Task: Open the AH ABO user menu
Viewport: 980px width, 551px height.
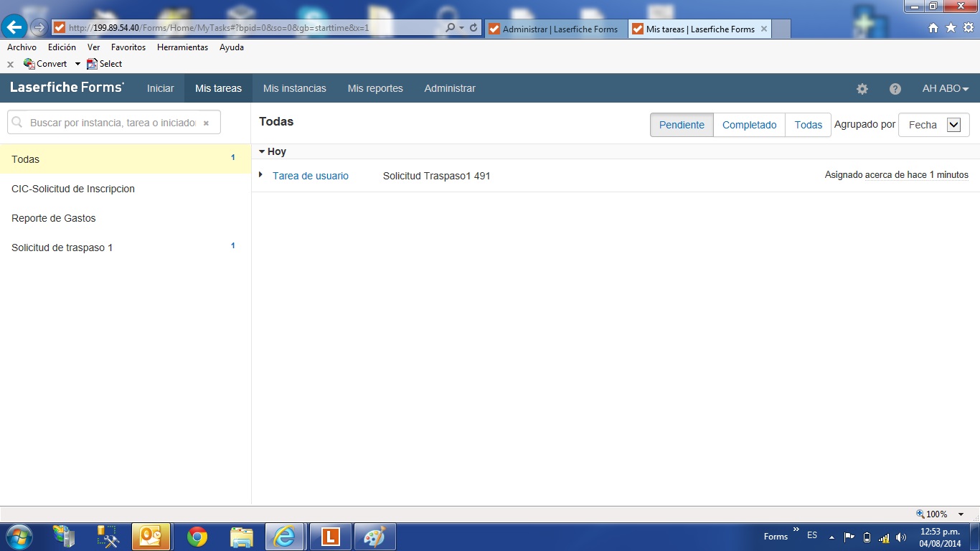Action: tap(946, 89)
